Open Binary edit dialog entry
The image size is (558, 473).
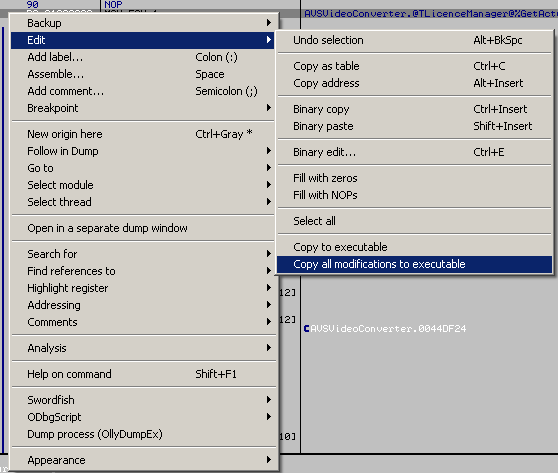414,152
